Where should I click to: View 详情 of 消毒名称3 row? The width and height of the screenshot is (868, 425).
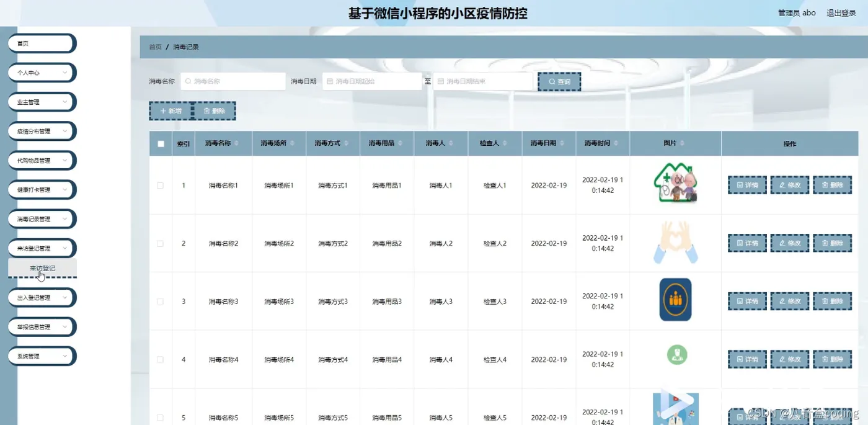(x=747, y=302)
